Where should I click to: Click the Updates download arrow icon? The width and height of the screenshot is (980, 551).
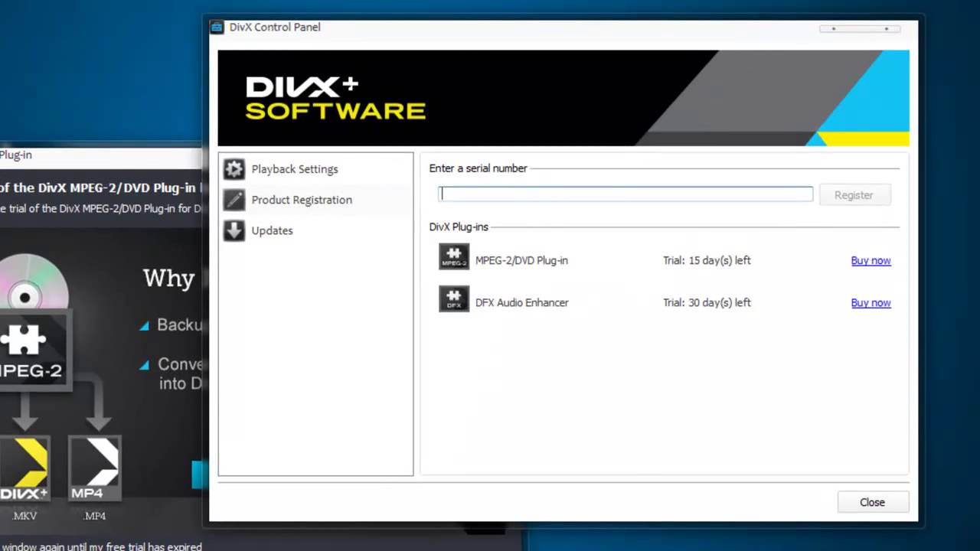tap(234, 230)
